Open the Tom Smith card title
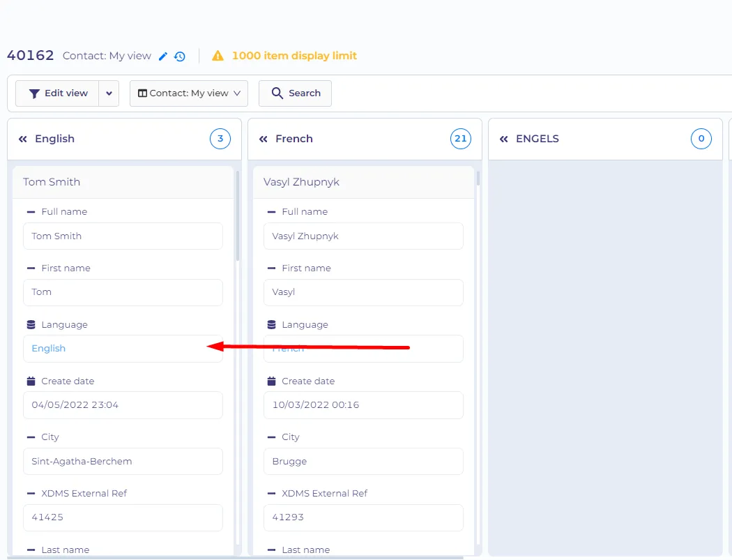The width and height of the screenshot is (732, 560). (52, 182)
